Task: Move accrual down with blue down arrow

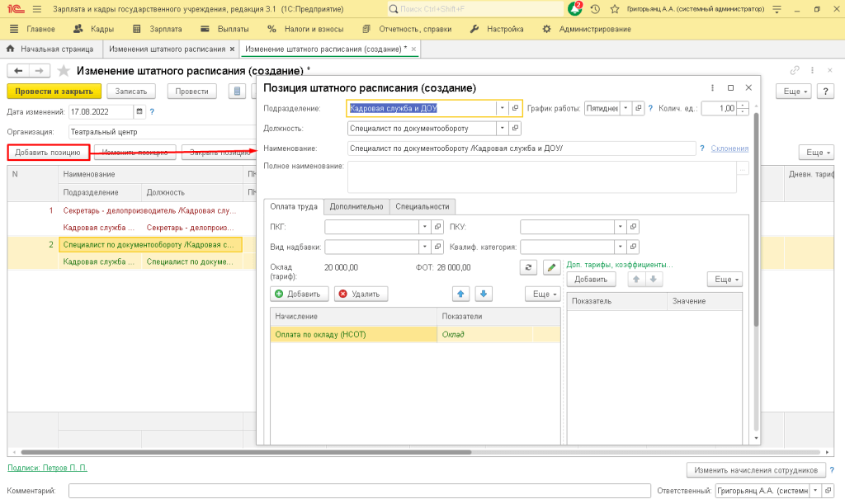Action: [484, 294]
